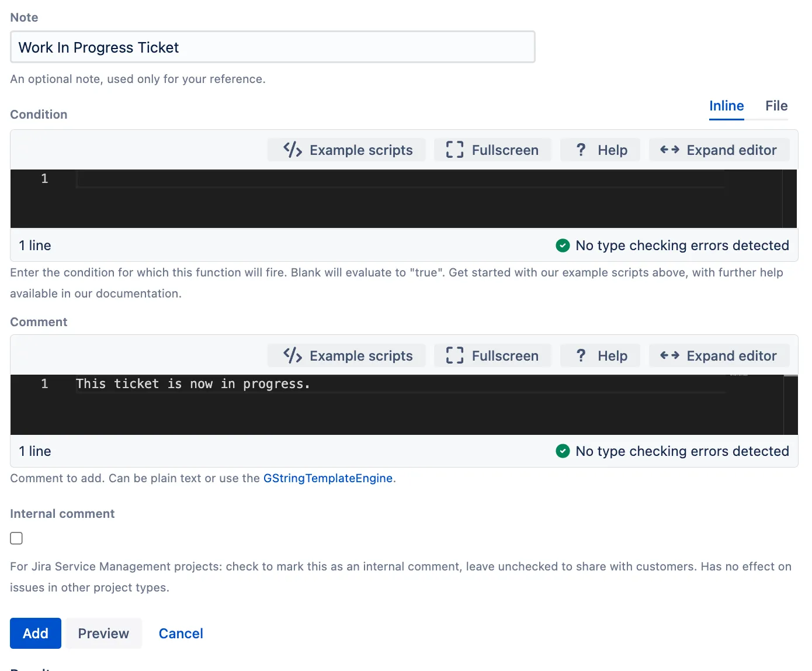Switch to the File script tab

point(776,106)
